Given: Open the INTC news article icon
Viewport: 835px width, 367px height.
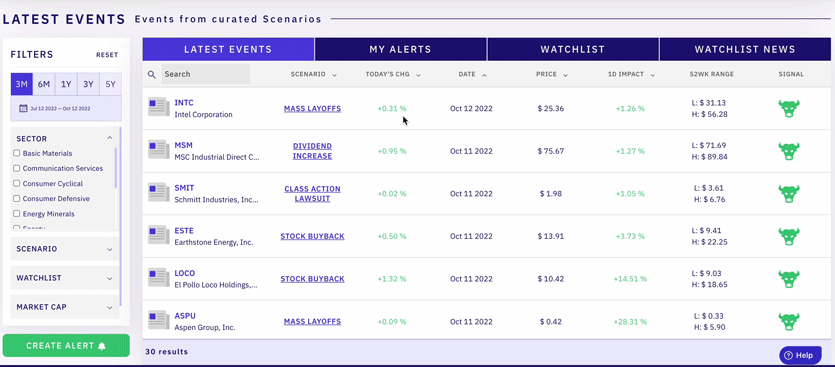Looking at the screenshot, I should (159, 107).
